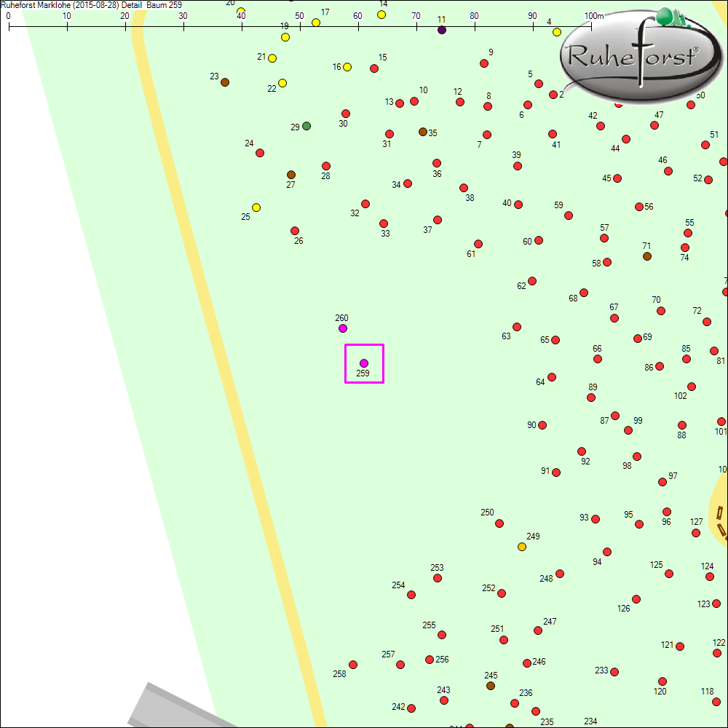Select the red tree marker 61

pyautogui.click(x=478, y=244)
